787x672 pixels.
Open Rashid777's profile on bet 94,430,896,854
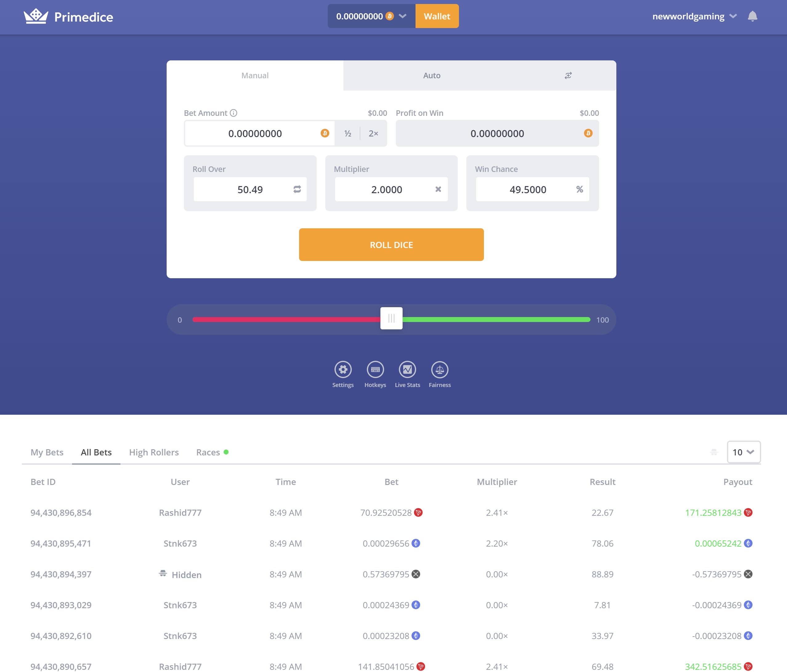pos(180,512)
